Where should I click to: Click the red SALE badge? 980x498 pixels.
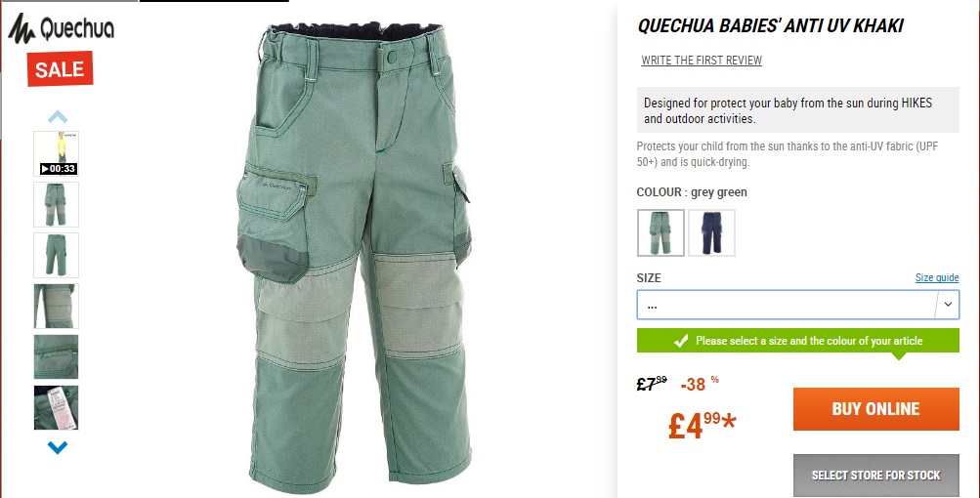[60, 68]
